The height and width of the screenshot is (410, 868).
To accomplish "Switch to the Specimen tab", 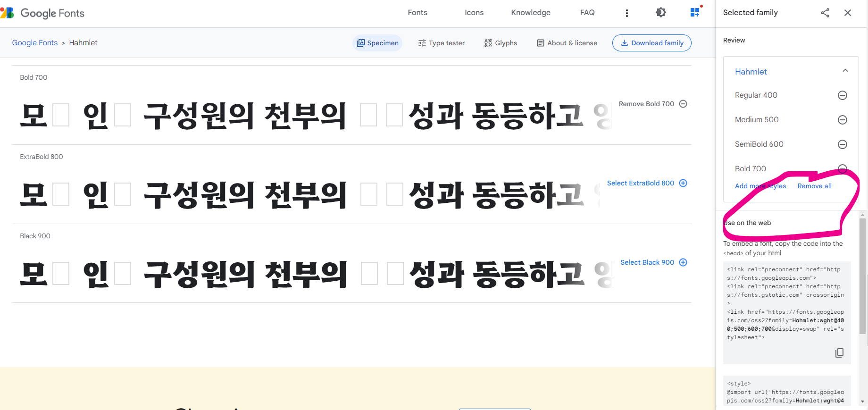I will tap(377, 43).
